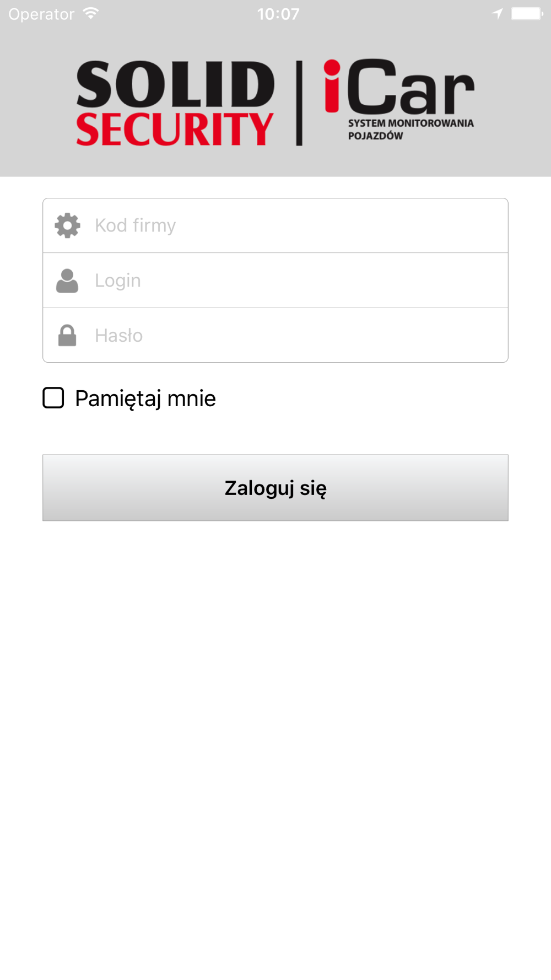The width and height of the screenshot is (551, 980).
Task: Tap the Operator carrier label
Action: coord(41,14)
